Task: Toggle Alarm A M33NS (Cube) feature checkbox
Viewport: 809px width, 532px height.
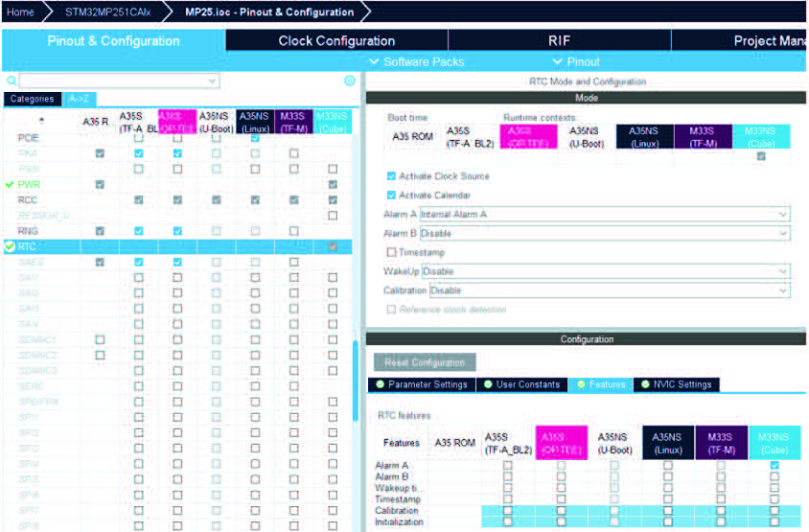Action: pos(774,465)
